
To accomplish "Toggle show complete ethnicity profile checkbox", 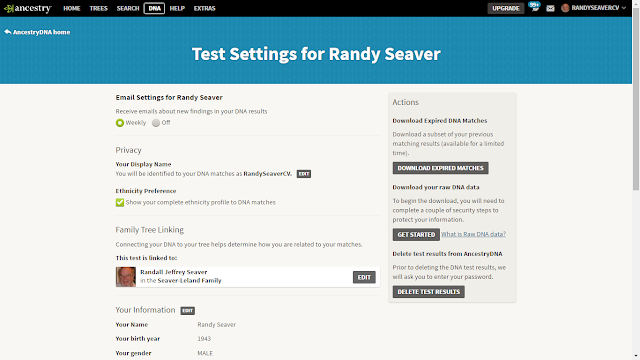I will pyautogui.click(x=120, y=202).
